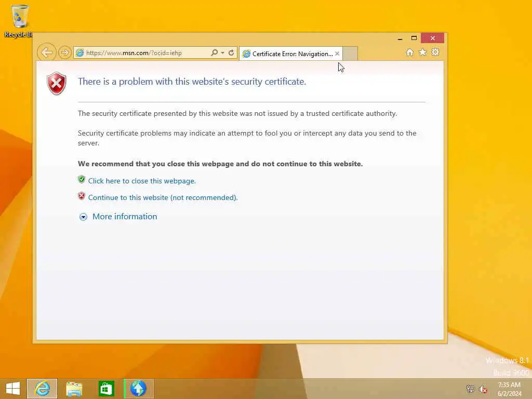
Task: Open the Windows Start button
Action: pos(13,389)
